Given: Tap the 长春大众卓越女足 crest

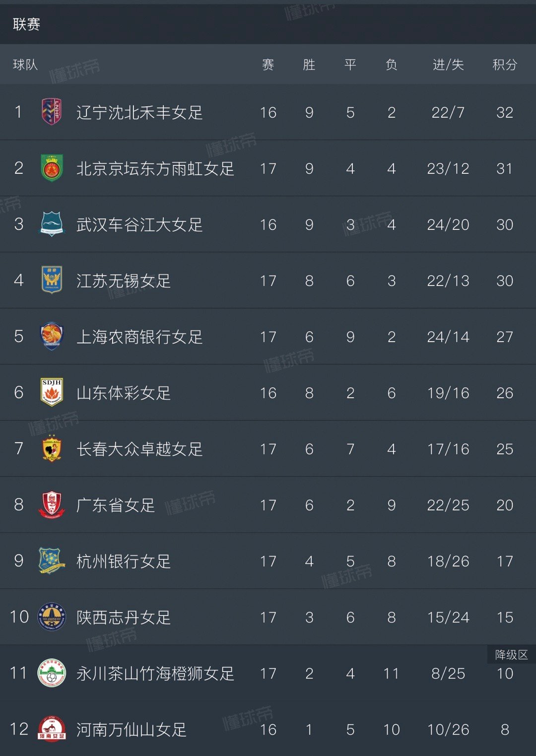Looking at the screenshot, I should 52,449.
